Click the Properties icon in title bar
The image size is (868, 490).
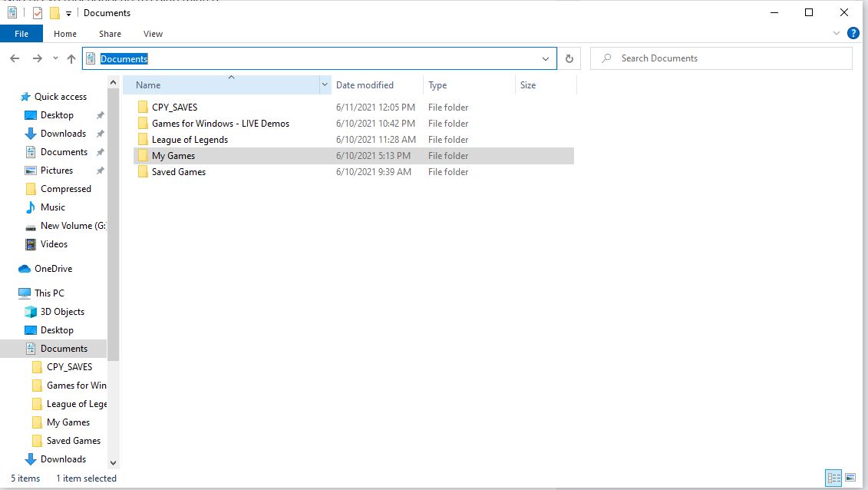click(x=37, y=13)
